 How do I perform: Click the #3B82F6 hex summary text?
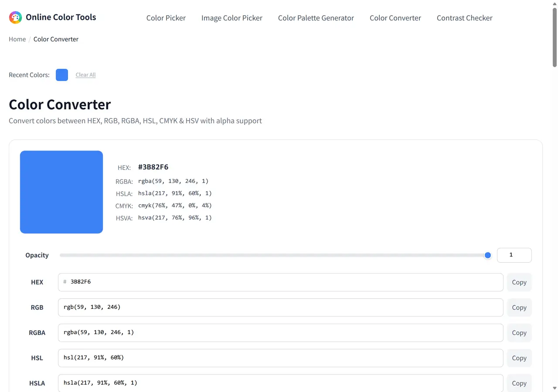(x=153, y=167)
